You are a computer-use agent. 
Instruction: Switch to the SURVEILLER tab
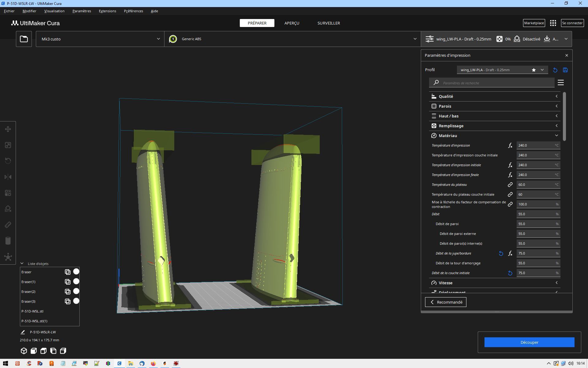point(329,23)
